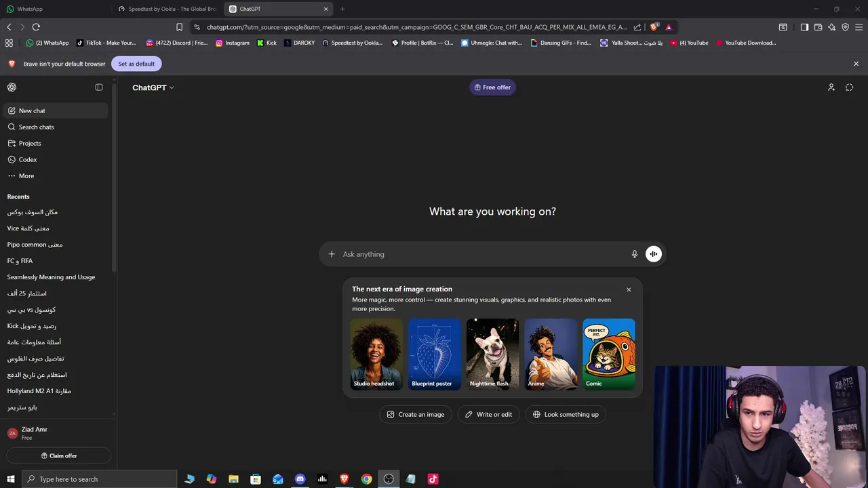Open Google Chrome from the taskbar

point(366,479)
